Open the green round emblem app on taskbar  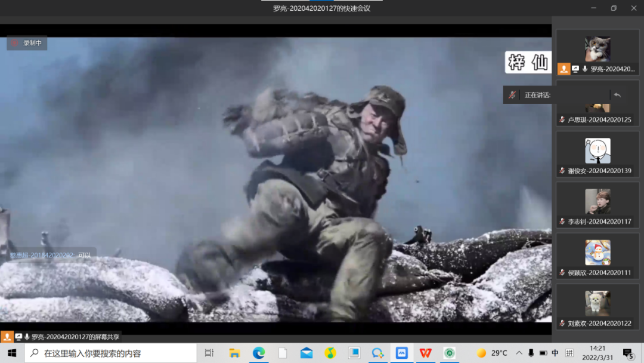click(450, 353)
